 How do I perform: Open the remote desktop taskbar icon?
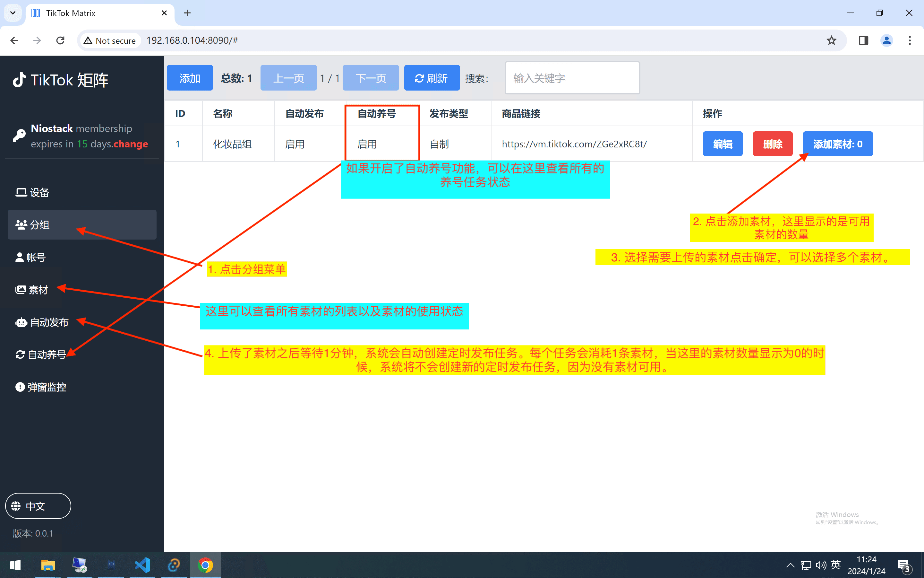click(x=80, y=565)
